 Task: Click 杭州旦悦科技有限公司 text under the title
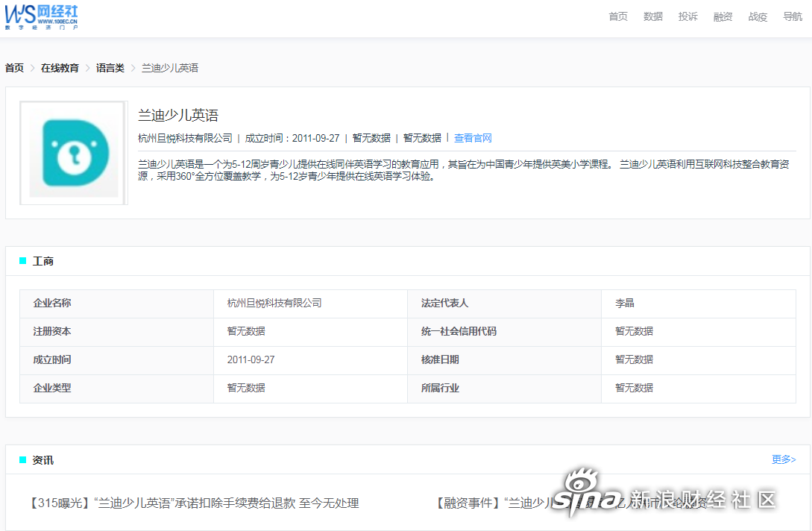(x=185, y=138)
